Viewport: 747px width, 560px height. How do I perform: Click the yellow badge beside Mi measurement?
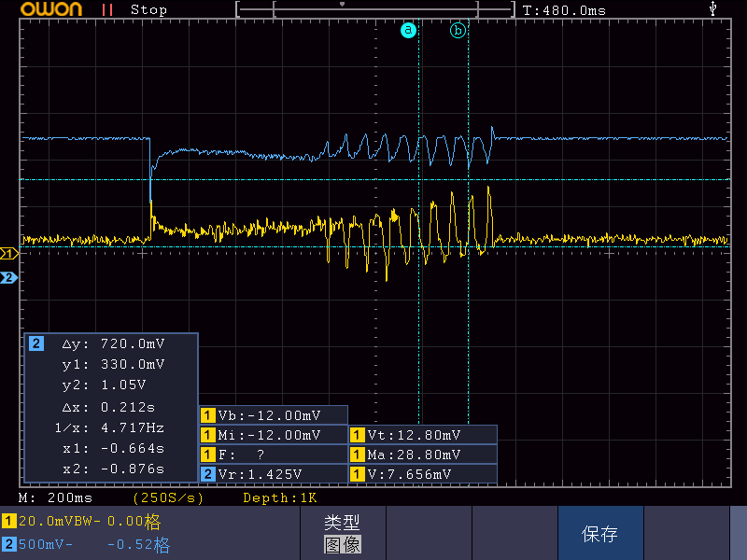[207, 435]
